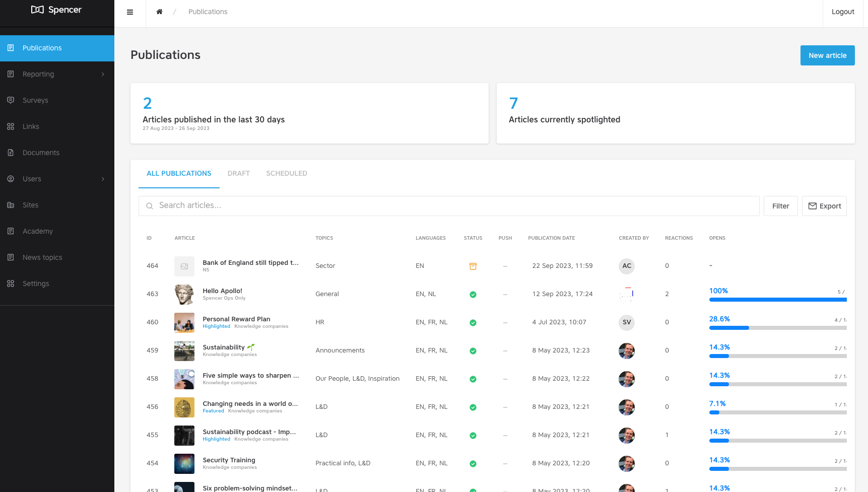This screenshot has width=868, height=492.
Task: Click Publications breadcrumb text
Action: click(208, 12)
